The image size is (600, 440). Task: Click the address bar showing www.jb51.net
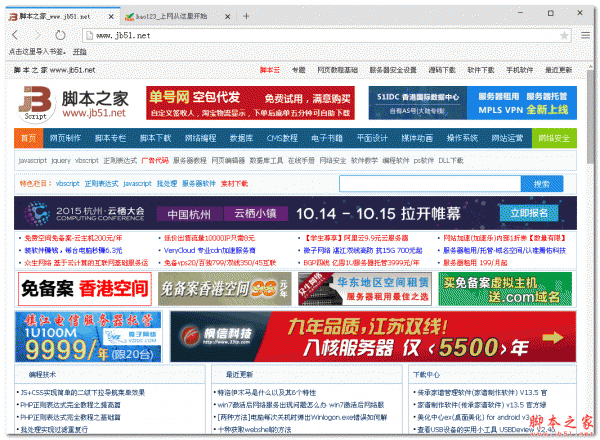(x=327, y=36)
